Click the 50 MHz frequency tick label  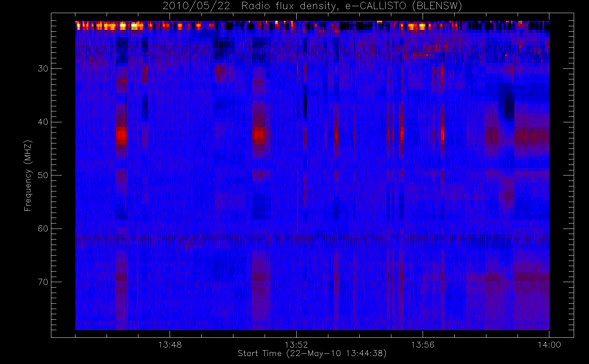point(43,175)
